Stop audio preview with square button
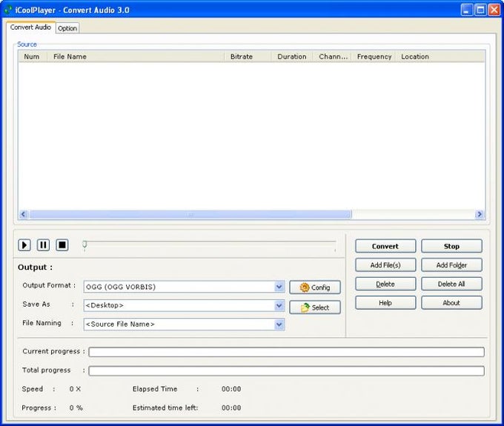Image resolution: width=504 pixels, height=426 pixels. click(x=62, y=245)
